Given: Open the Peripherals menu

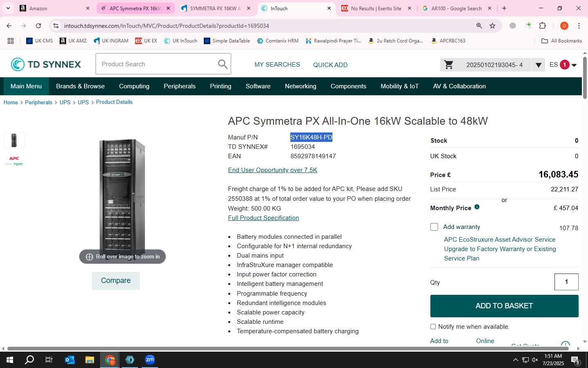Looking at the screenshot, I should pyautogui.click(x=180, y=86).
